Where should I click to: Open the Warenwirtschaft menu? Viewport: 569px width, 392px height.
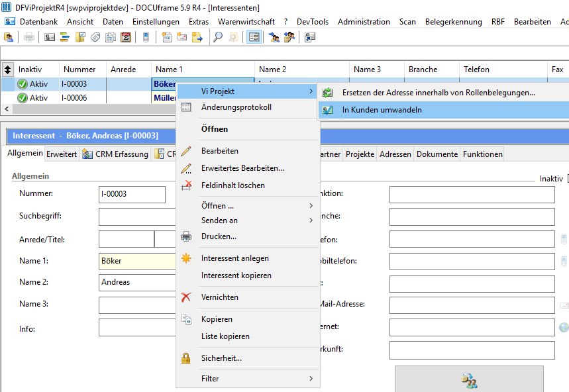click(x=246, y=22)
